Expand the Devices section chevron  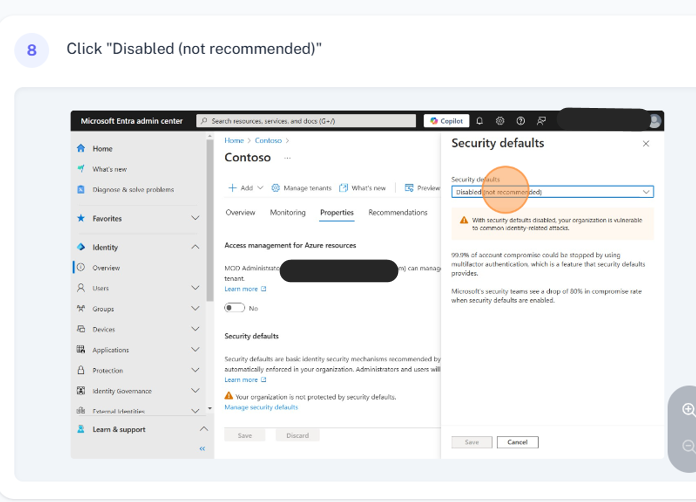pos(195,329)
